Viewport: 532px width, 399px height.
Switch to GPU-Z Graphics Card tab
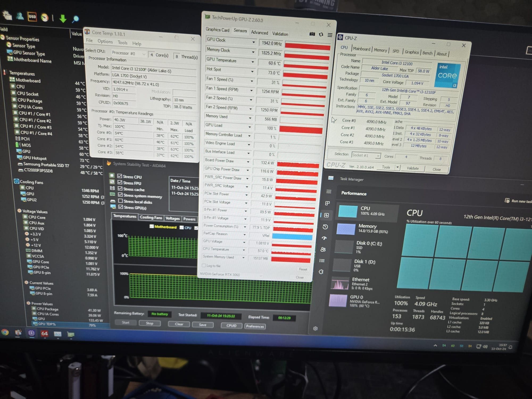217,30
